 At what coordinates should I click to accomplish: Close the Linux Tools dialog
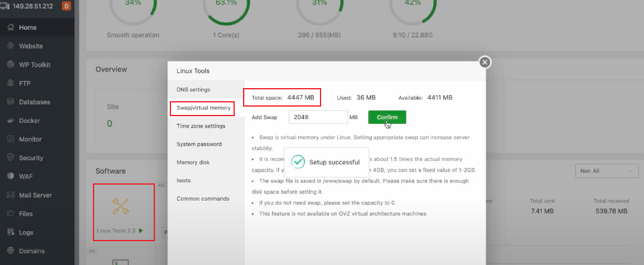(x=485, y=62)
